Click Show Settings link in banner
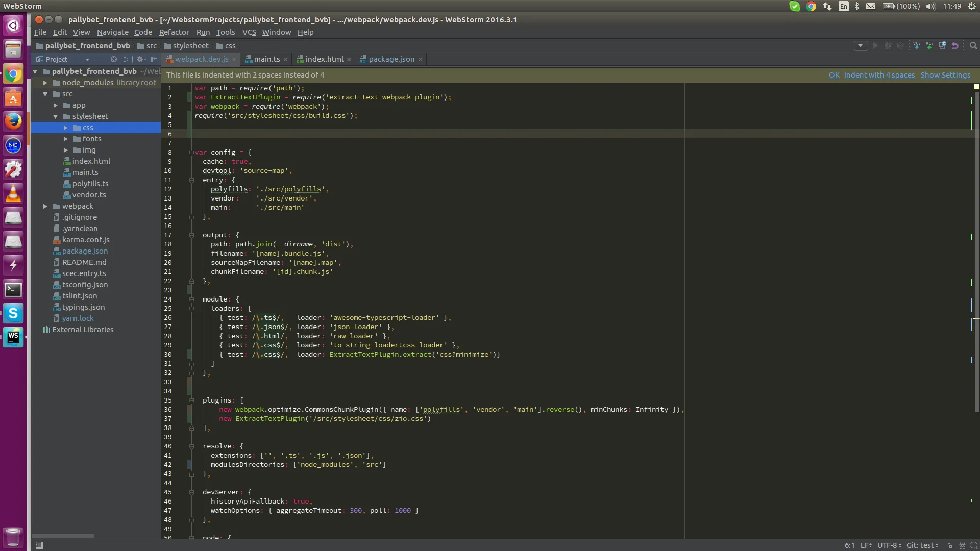This screenshot has height=551, width=980. (x=945, y=75)
